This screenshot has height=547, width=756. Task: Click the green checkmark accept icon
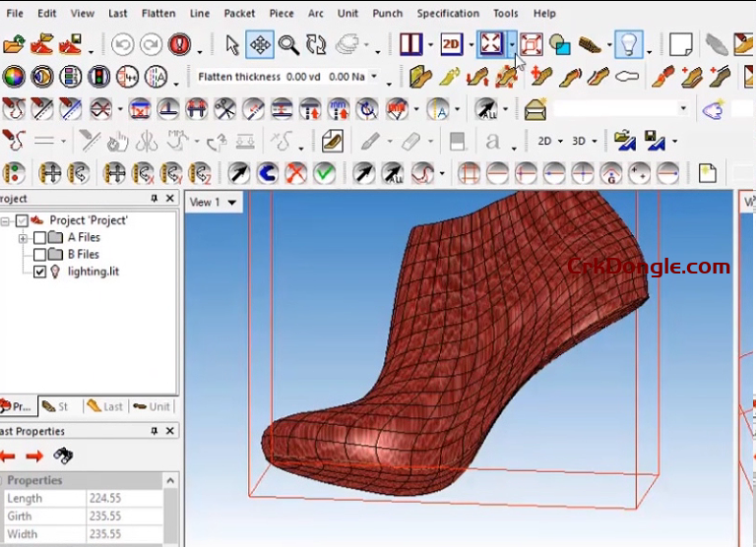point(324,174)
